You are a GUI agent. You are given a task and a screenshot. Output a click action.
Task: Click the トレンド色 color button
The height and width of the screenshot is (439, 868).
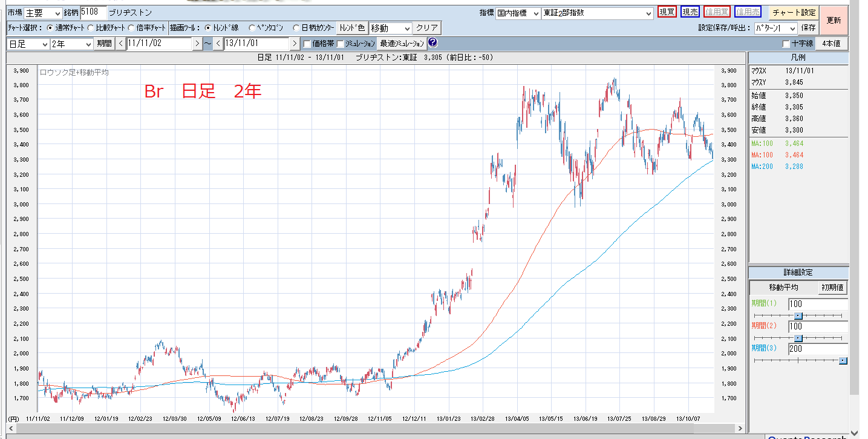point(351,28)
